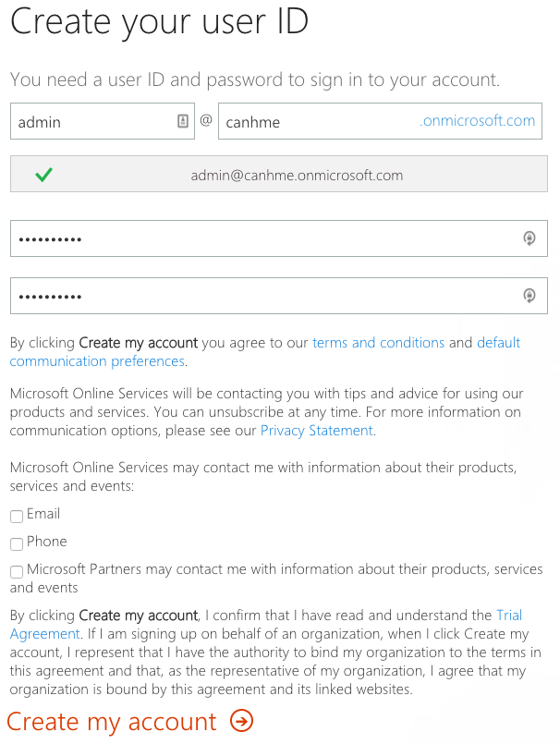This screenshot has height=744, width=560.
Task: Click the key icon in confirm password field
Action: pos(530,296)
